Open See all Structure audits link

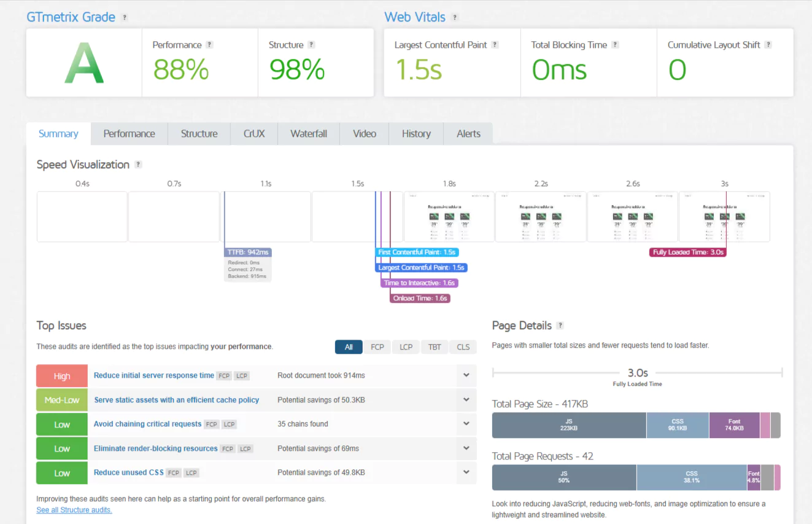click(x=74, y=510)
